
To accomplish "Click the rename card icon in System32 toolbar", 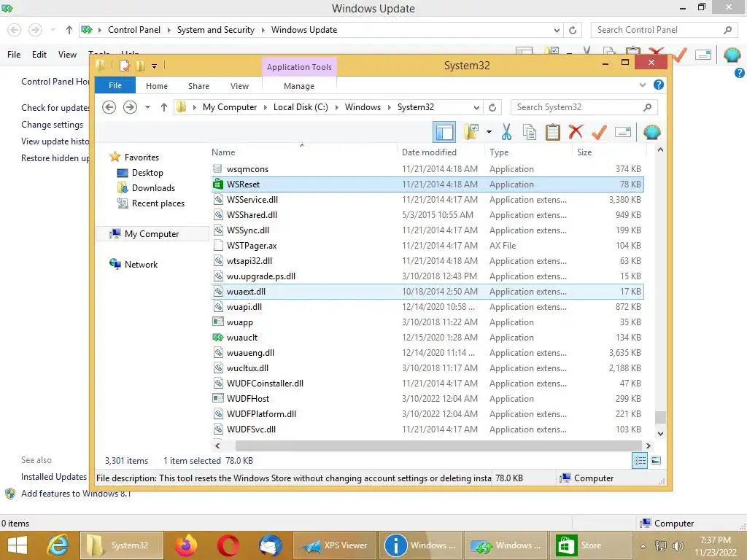I will (623, 132).
